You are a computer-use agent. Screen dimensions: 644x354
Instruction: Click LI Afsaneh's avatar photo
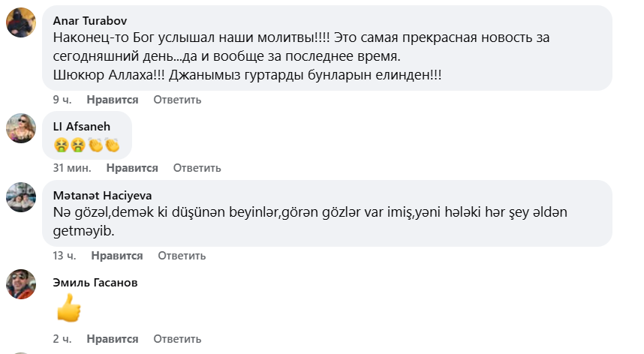[21, 127]
